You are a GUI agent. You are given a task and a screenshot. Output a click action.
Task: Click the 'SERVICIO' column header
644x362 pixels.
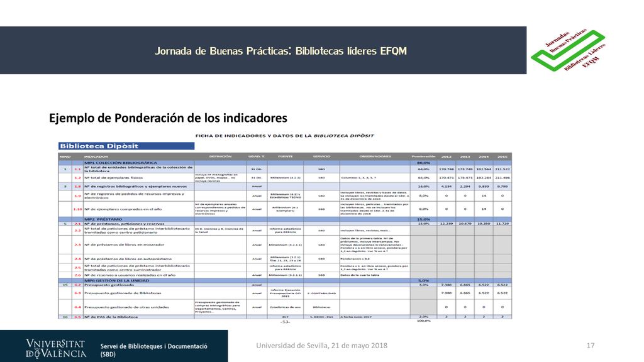pos(321,156)
